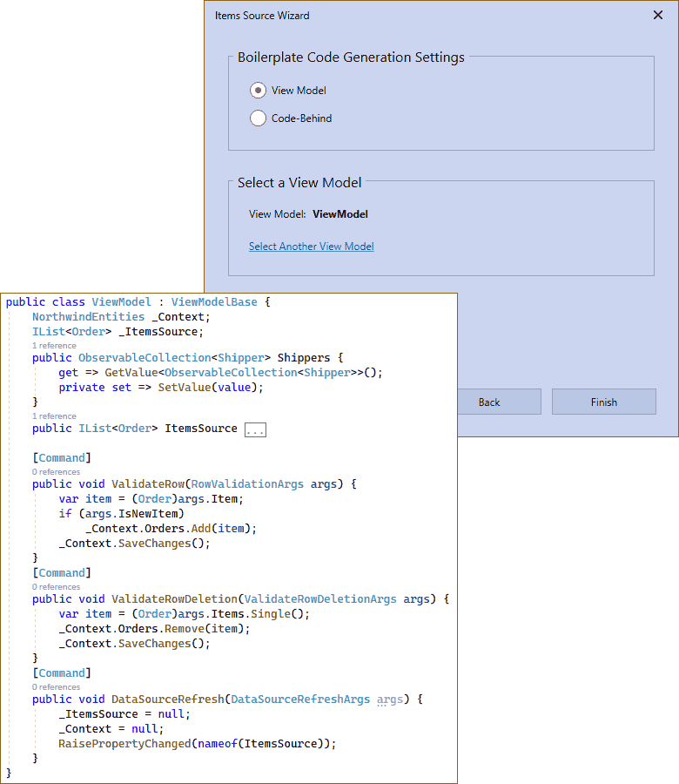Expand the collapsed ItemsSource property ellipsis

255,430
